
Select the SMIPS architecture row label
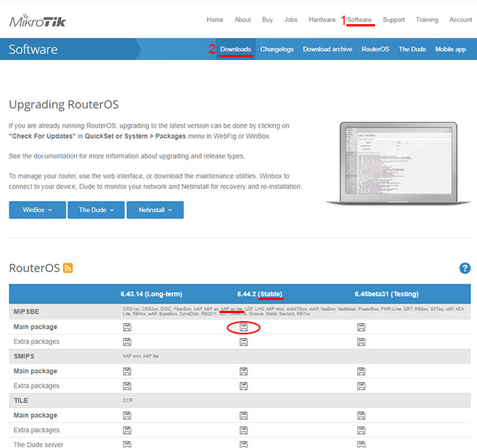point(24,356)
